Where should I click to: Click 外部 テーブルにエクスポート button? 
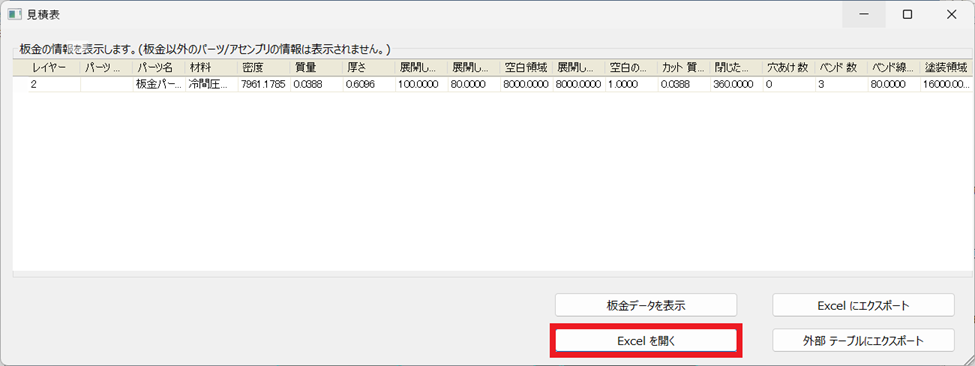863,341
